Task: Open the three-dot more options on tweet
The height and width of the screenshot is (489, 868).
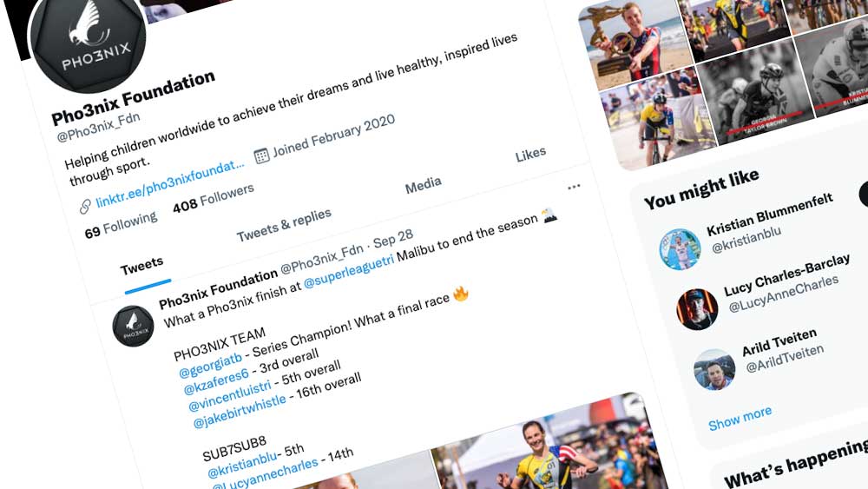Action: [x=574, y=187]
